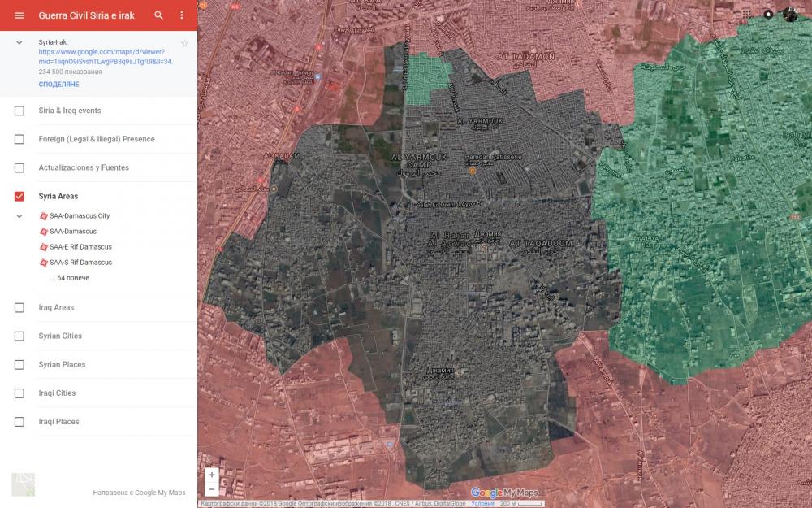812x508 pixels.
Task: Uncheck the Syria Areas layer
Action: pos(19,196)
